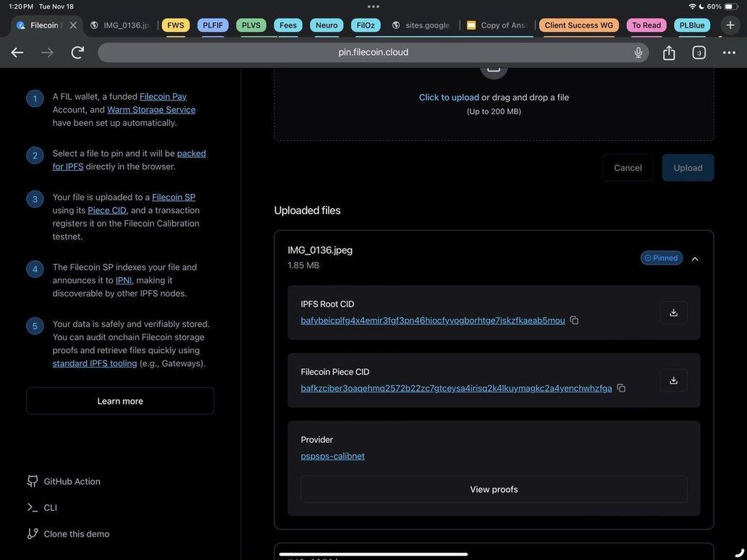This screenshot has height=560, width=747.
Task: Go back to previous page
Action: (x=17, y=53)
